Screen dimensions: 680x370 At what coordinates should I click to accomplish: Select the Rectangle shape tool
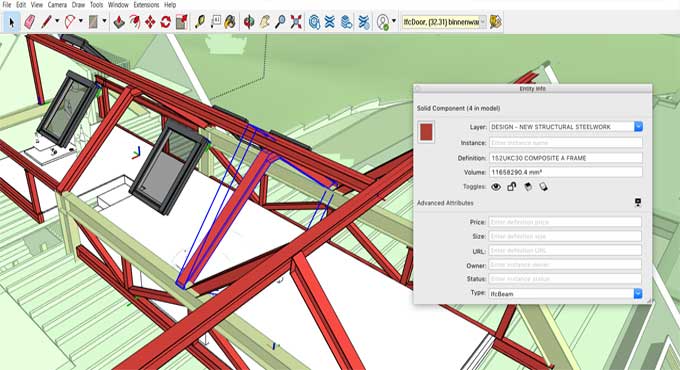coord(93,22)
